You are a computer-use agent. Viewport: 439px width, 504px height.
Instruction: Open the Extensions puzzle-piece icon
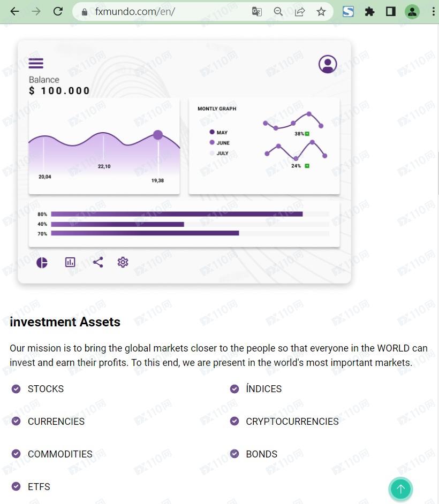(369, 11)
